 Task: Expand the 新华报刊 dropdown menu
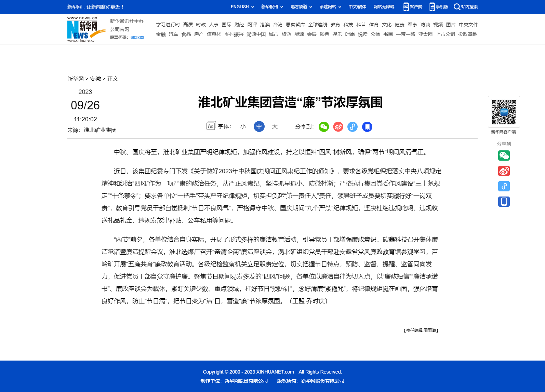(272, 7)
